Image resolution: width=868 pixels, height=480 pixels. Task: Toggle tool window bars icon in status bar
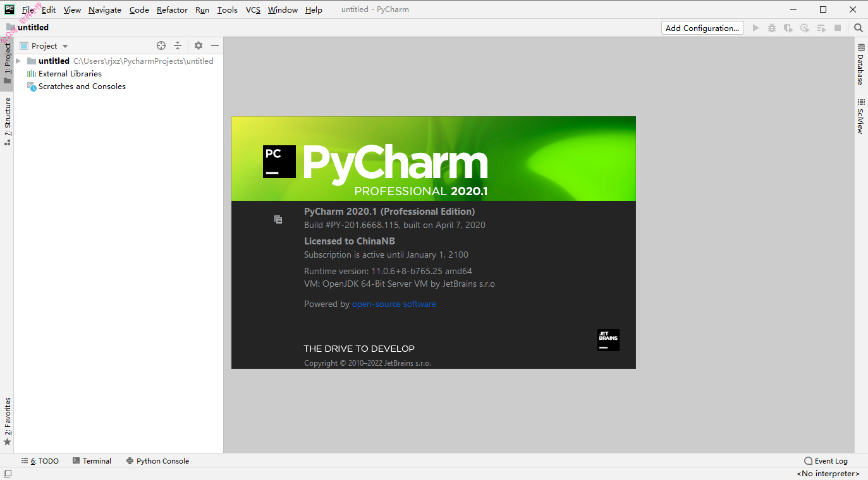(7, 474)
